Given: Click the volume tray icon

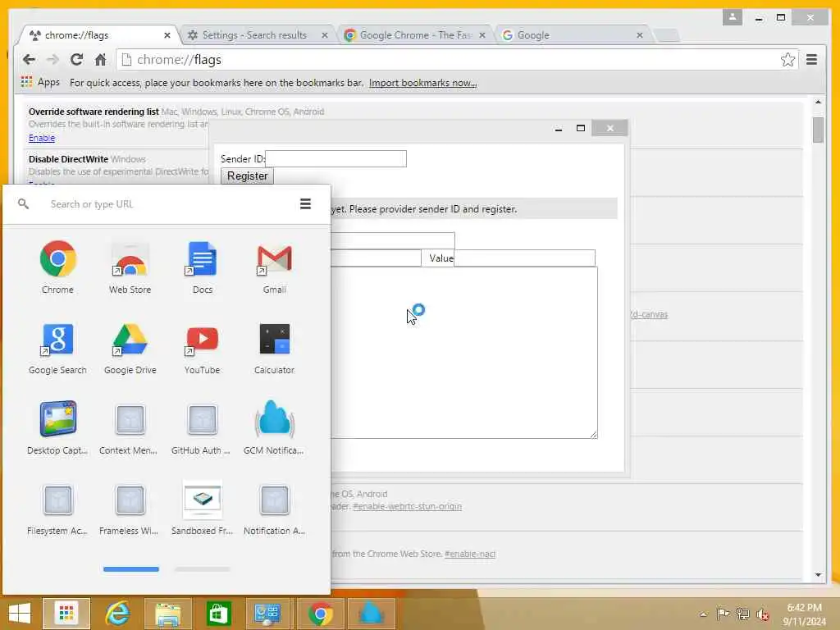Looking at the screenshot, I should pos(762,614).
